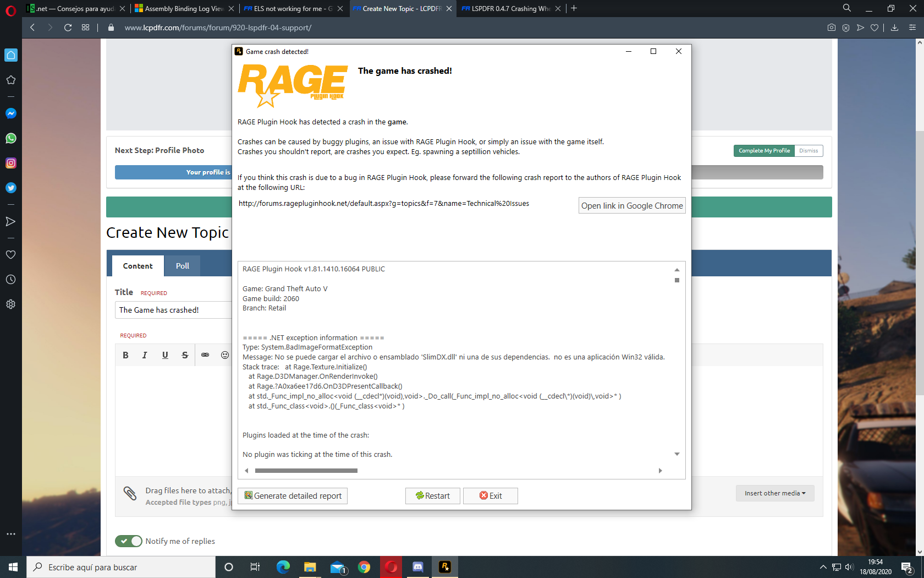Expand Insert other media dropdown
The image size is (924, 578).
click(775, 493)
